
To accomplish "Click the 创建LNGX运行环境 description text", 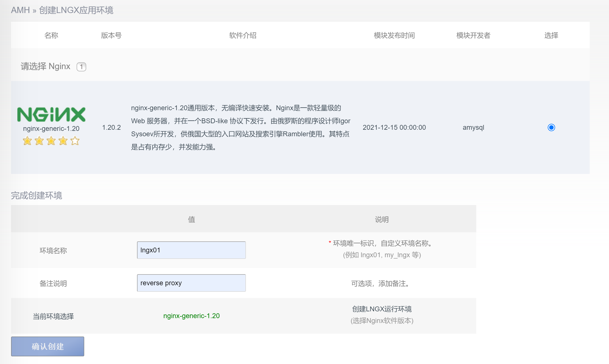I will [382, 309].
